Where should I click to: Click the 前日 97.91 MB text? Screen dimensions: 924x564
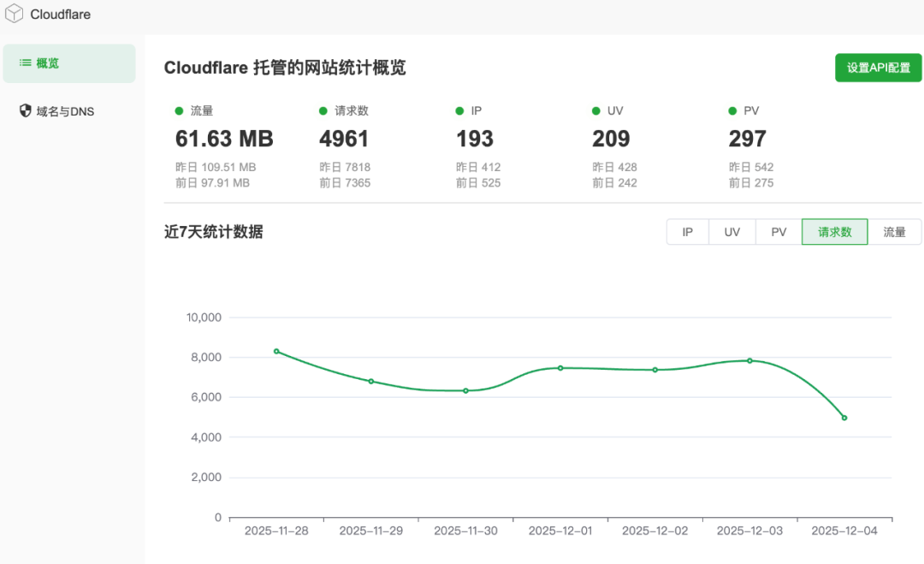pyautogui.click(x=212, y=183)
